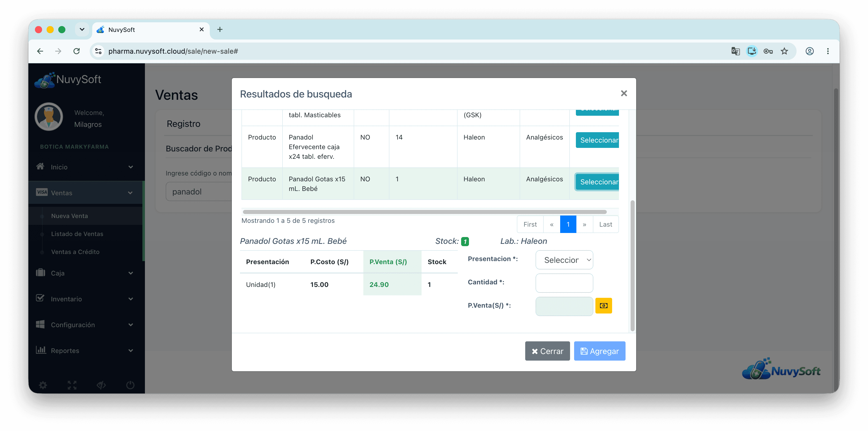The width and height of the screenshot is (868, 431).
Task: View site information icon in address bar
Action: pos(98,51)
